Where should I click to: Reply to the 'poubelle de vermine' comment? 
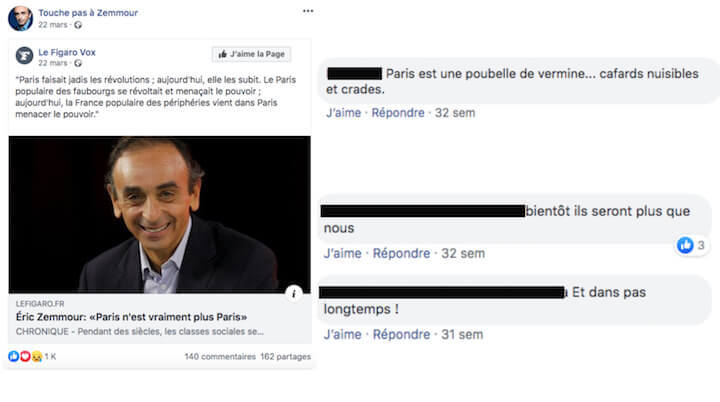click(x=398, y=113)
